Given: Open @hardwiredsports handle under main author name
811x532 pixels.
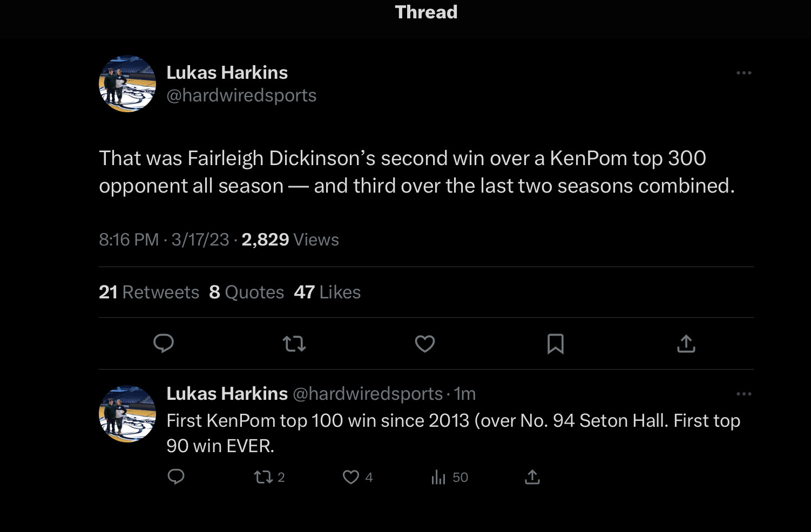Looking at the screenshot, I should click(x=241, y=96).
